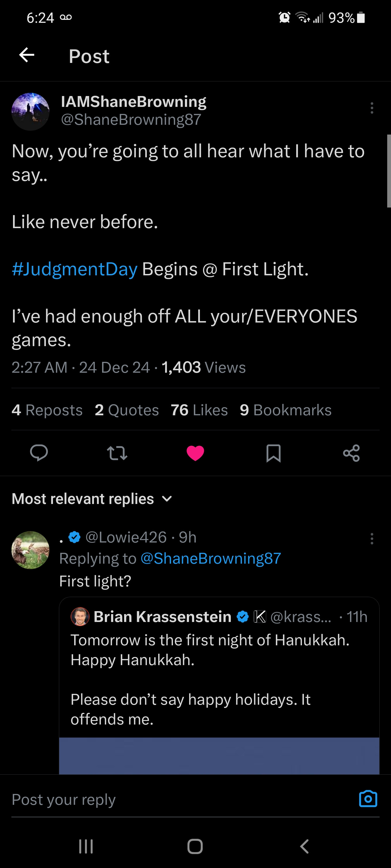
Task: Bookmark the post with the bookmark icon
Action: 273,453
